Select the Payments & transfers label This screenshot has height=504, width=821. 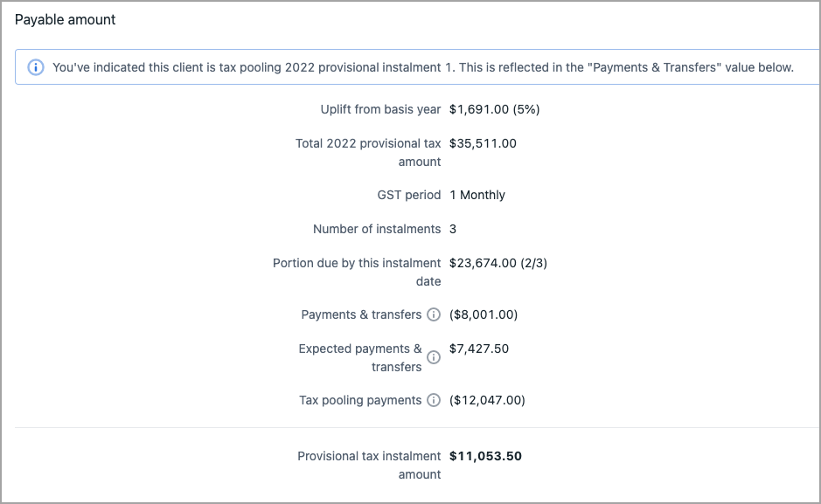click(361, 314)
